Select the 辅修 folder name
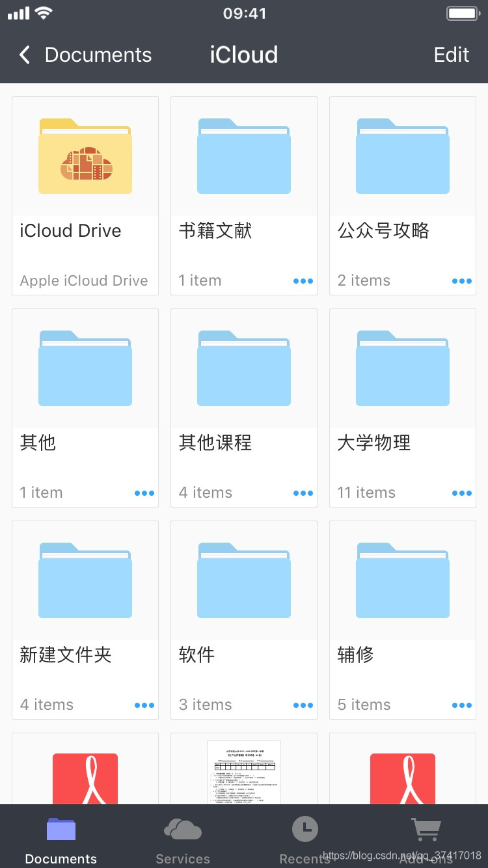The height and width of the screenshot is (868, 488). pos(356,655)
